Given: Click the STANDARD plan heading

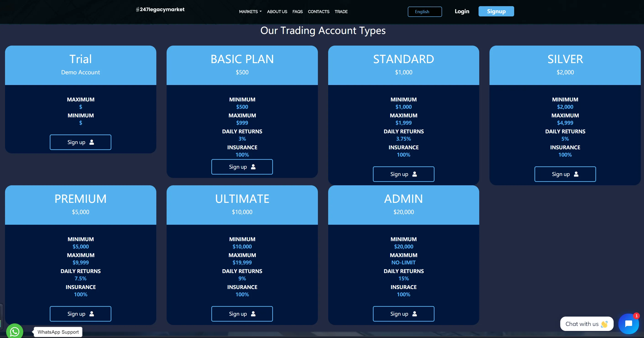Looking at the screenshot, I should tap(403, 59).
